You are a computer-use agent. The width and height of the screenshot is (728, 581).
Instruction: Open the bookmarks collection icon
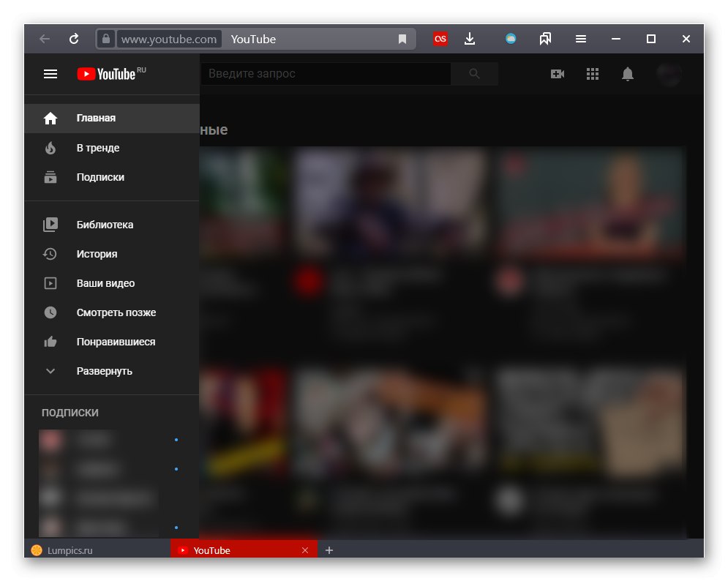(546, 39)
